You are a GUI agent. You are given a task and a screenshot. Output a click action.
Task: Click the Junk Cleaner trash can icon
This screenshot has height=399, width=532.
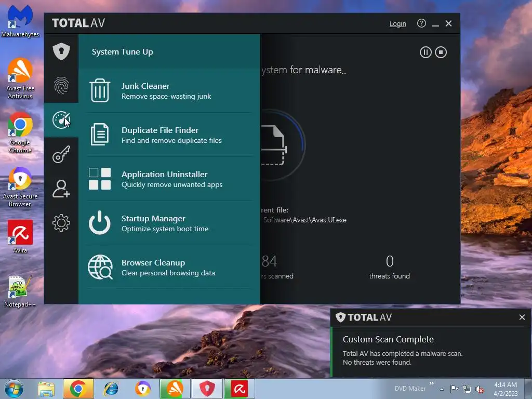pyautogui.click(x=100, y=90)
